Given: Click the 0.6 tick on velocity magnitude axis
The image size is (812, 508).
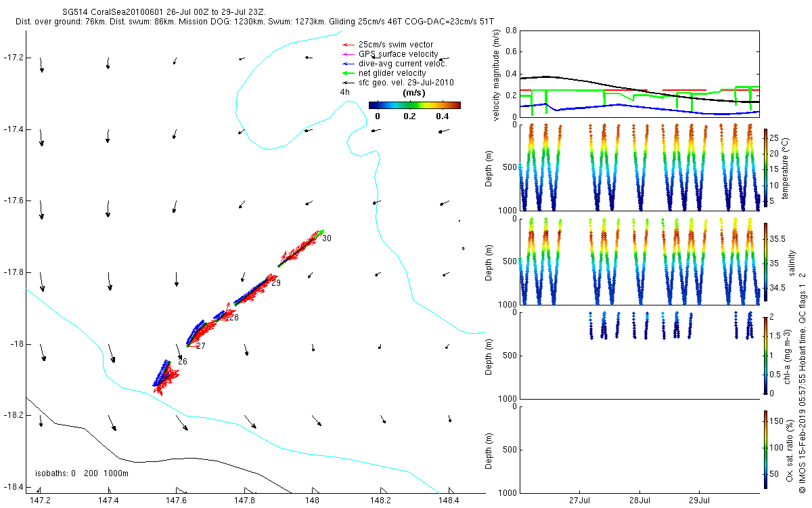Looking at the screenshot, I should click(511, 52).
